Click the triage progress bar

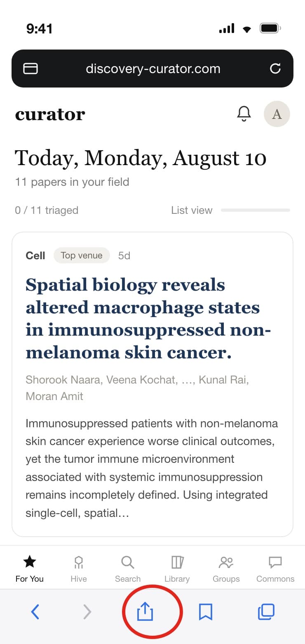tap(256, 210)
